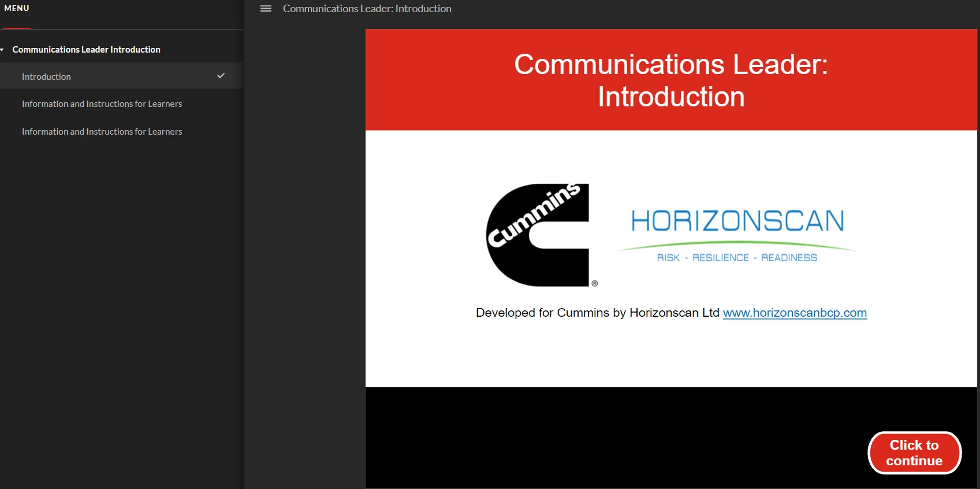Viewport: 980px width, 489px height.
Task: Toggle the hamburger sidebar menu icon
Action: pyautogui.click(x=266, y=9)
